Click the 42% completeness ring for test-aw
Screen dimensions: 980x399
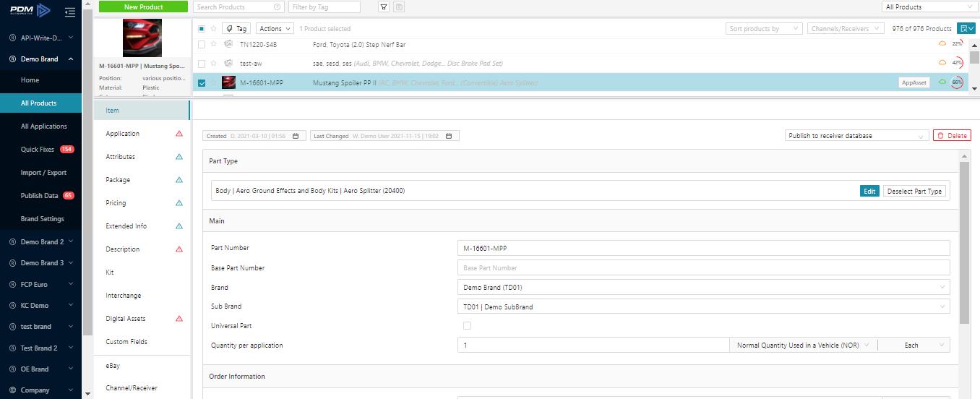[x=957, y=63]
